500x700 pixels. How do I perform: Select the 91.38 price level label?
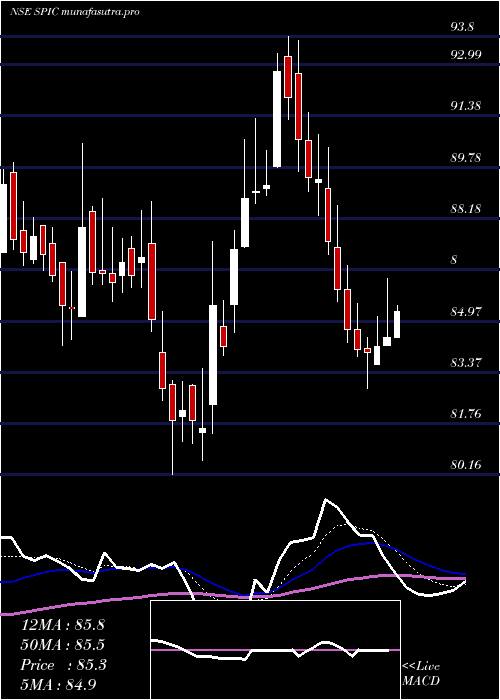[466, 106]
